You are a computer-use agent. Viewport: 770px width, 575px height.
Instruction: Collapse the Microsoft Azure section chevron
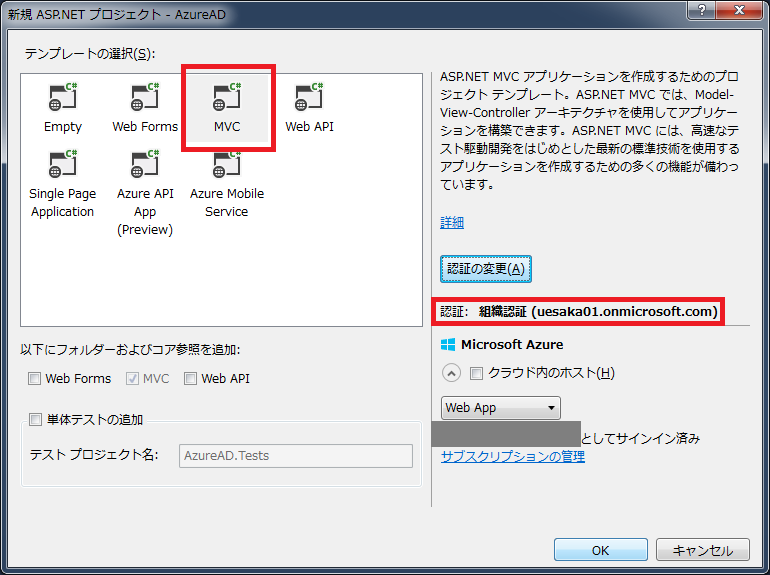[x=451, y=373]
